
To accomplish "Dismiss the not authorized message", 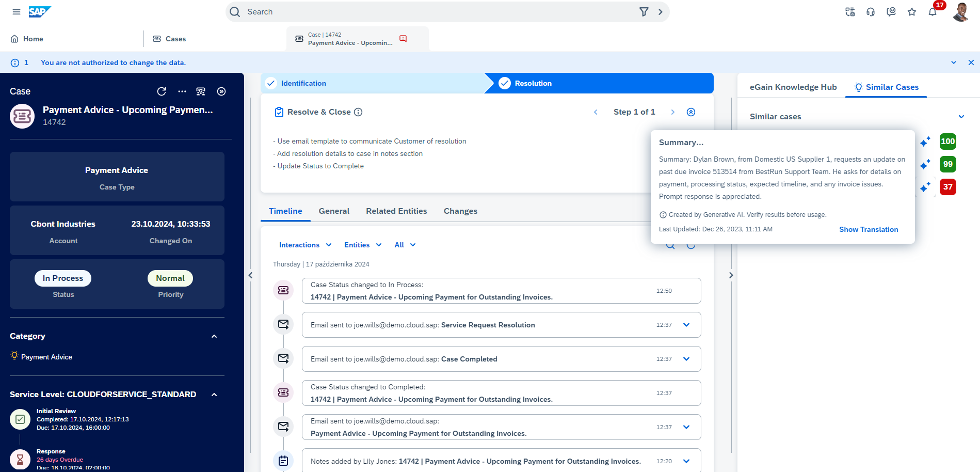I will click(971, 62).
